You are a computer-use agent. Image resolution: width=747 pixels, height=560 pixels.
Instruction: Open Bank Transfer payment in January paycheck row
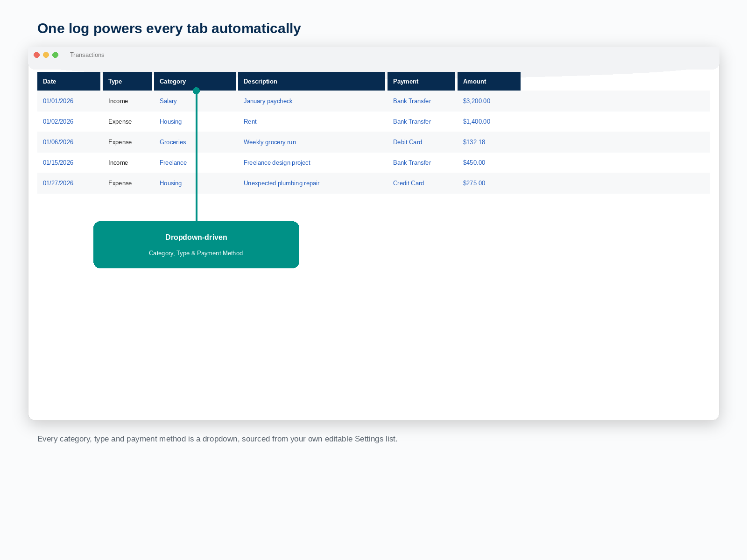412,101
